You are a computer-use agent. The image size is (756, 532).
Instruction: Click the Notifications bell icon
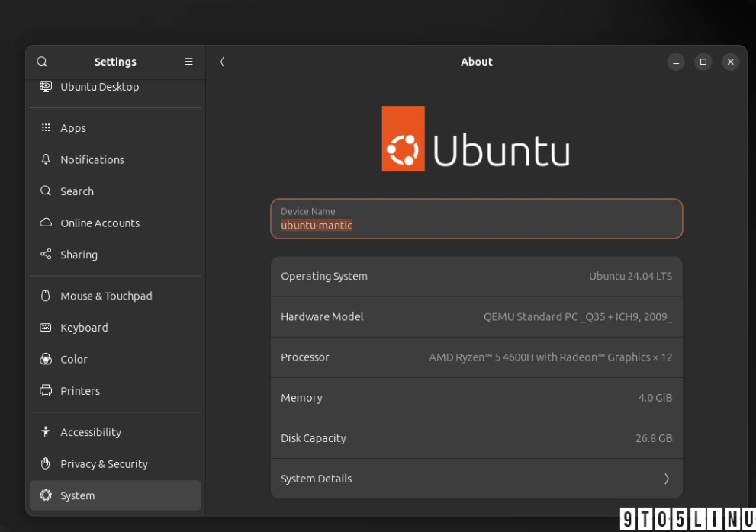pos(46,159)
